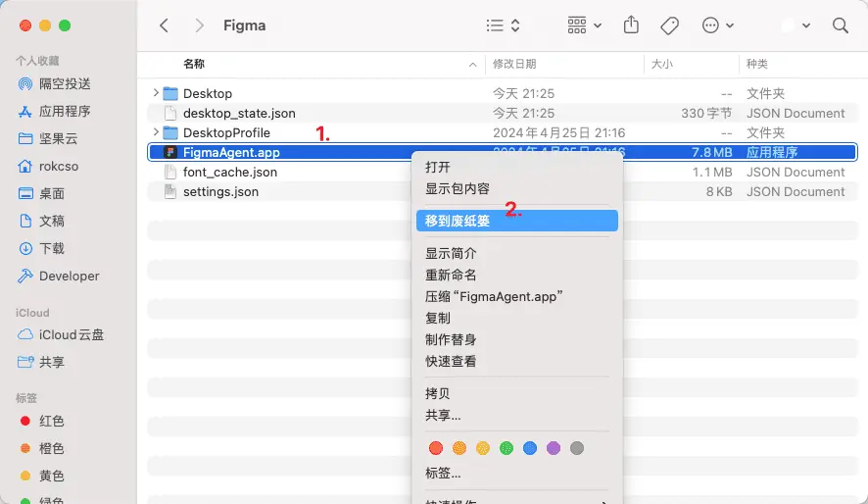Go forward with the right chevron
Viewport: 868px width, 504px height.
click(199, 25)
